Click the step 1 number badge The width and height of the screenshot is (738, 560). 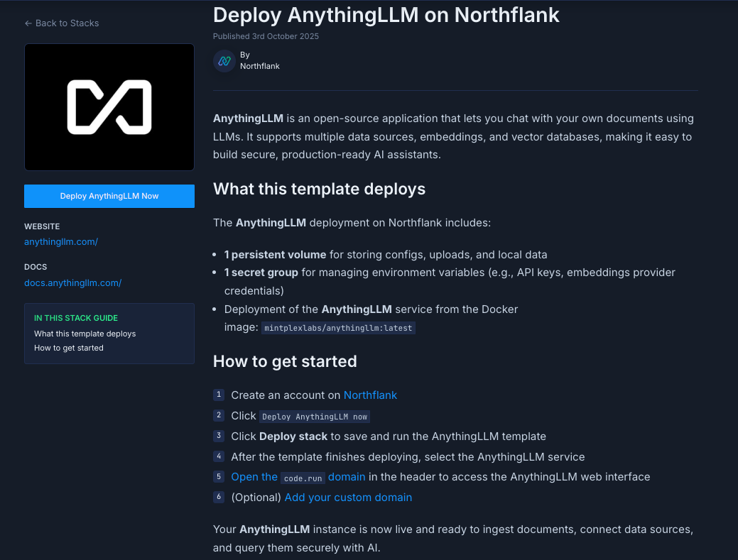[219, 395]
